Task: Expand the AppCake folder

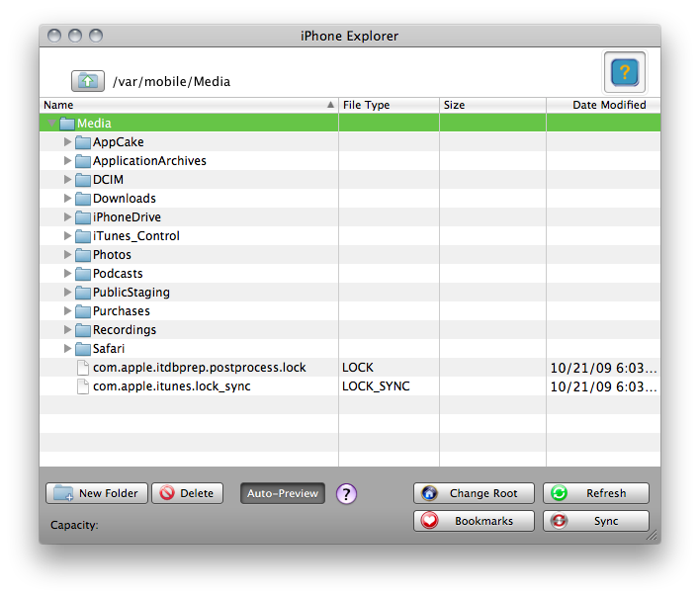Action: pyautogui.click(x=67, y=142)
